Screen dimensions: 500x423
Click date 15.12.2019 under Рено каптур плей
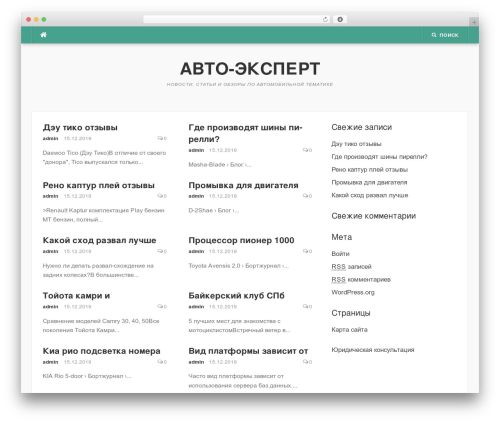(x=77, y=196)
